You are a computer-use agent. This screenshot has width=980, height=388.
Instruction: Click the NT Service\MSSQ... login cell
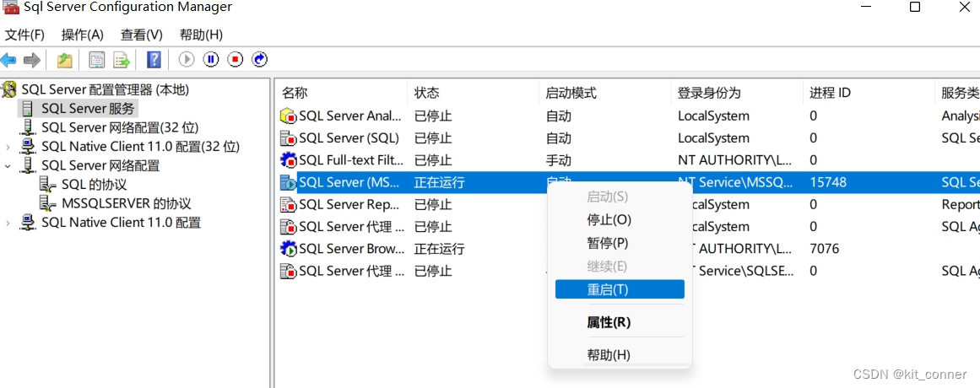(736, 182)
